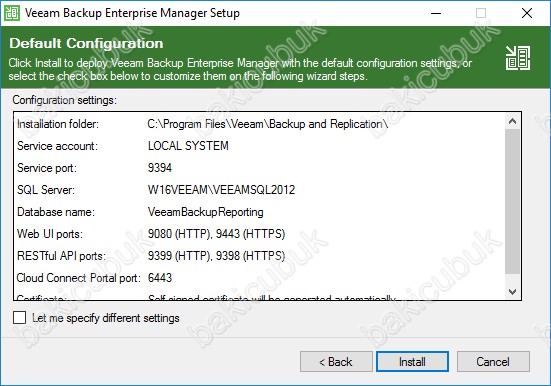551x386 pixels.
Task: Go to previous step with Back button
Action: 336,361
